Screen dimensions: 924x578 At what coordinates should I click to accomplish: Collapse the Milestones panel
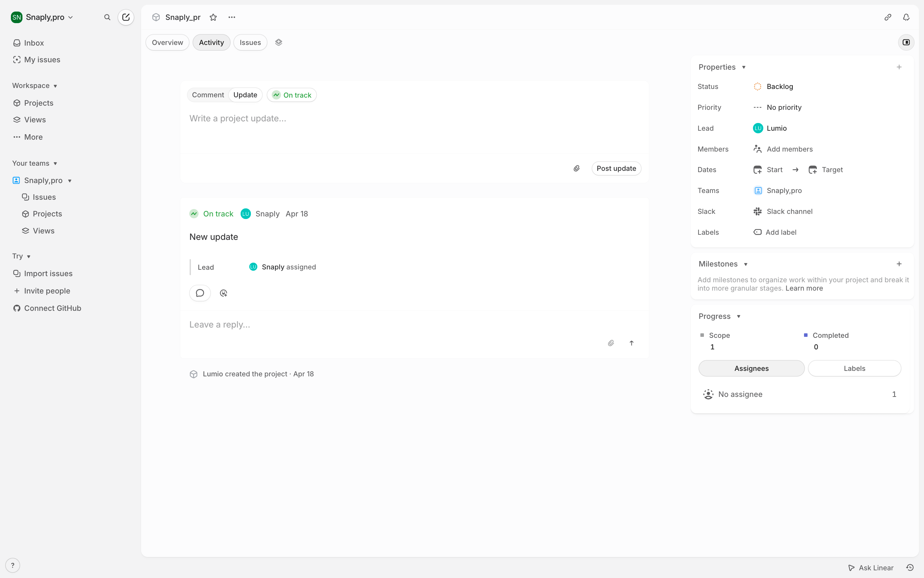[723, 264]
